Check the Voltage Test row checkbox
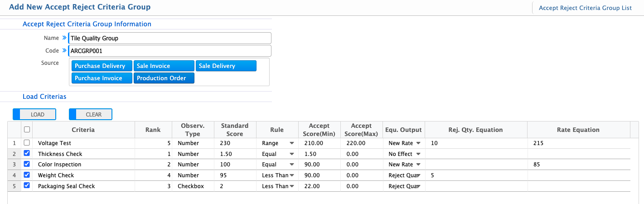Screen dimensions: 644x204 (27, 143)
